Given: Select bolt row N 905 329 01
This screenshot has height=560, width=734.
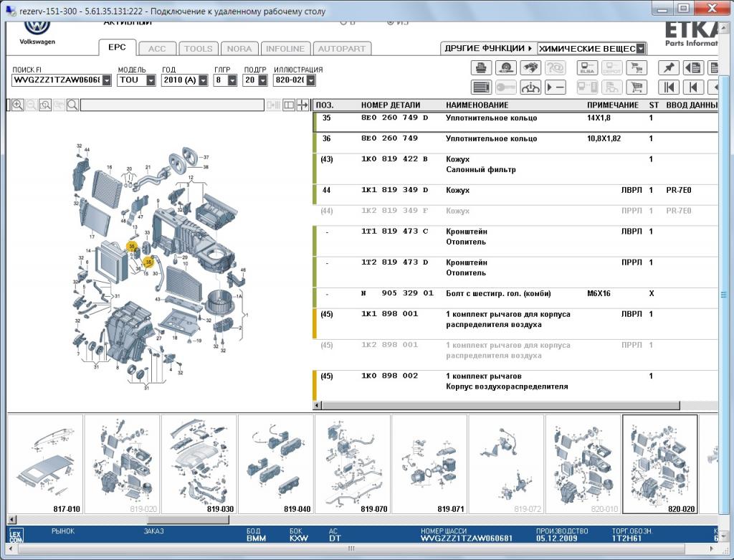Looking at the screenshot, I should click(515, 298).
